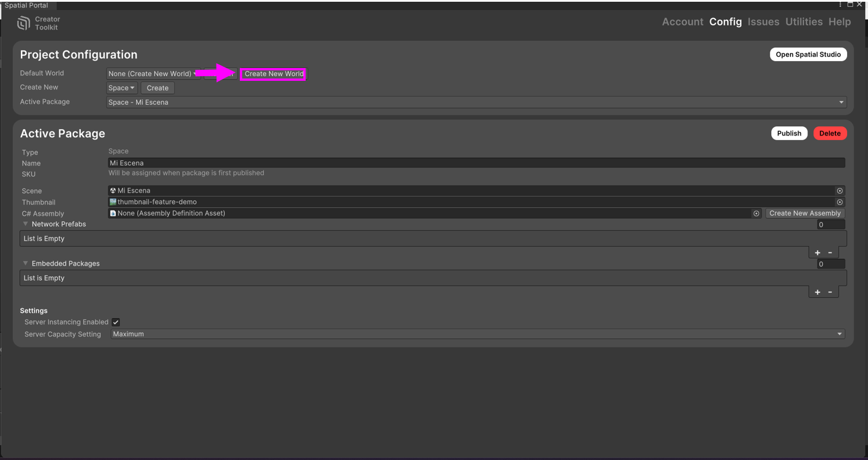Add an item to Network Prefabs list
This screenshot has width=868, height=460.
(817, 252)
